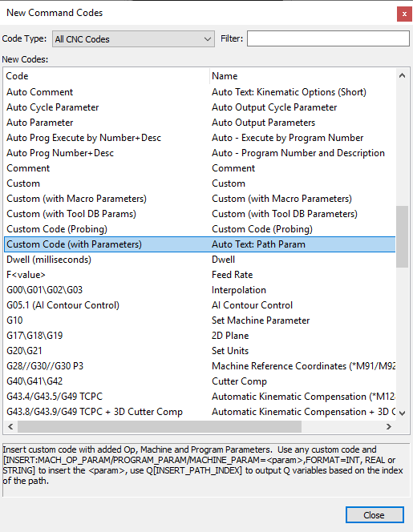Screen dimensions: 413x532
Task: Click the Filter input field
Action: coord(328,38)
